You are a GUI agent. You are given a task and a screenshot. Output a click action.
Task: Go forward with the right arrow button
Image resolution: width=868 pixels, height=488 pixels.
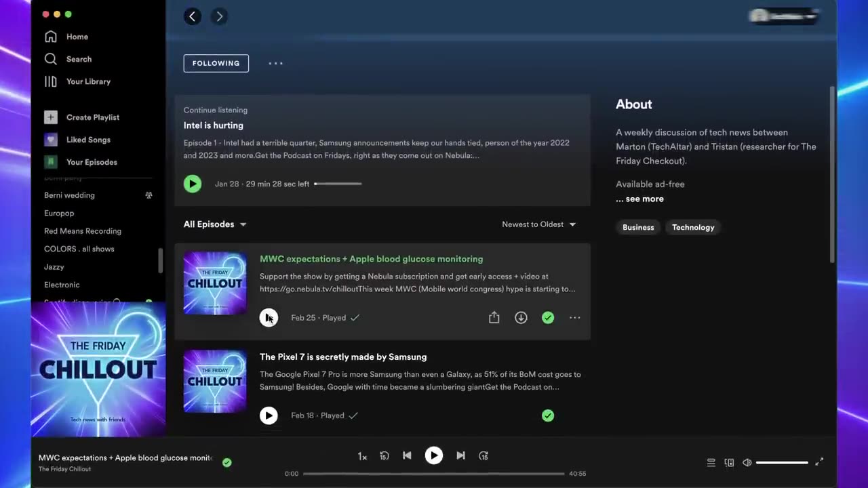[219, 16]
